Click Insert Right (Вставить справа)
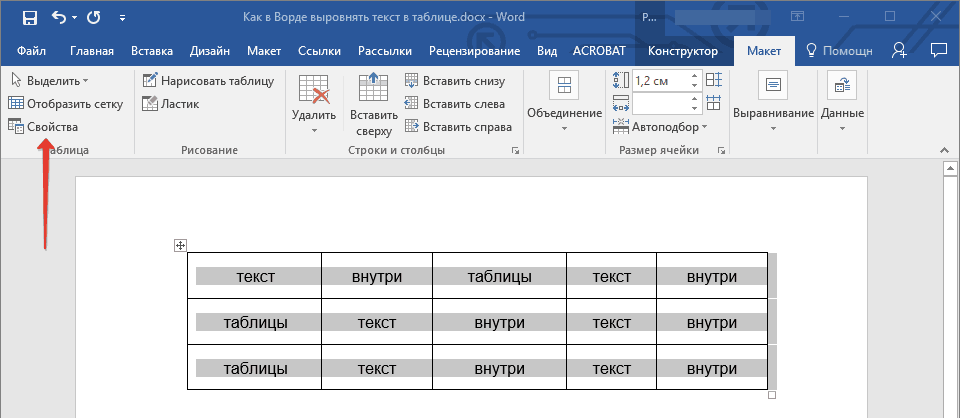The image size is (960, 418). pyautogui.click(x=458, y=127)
